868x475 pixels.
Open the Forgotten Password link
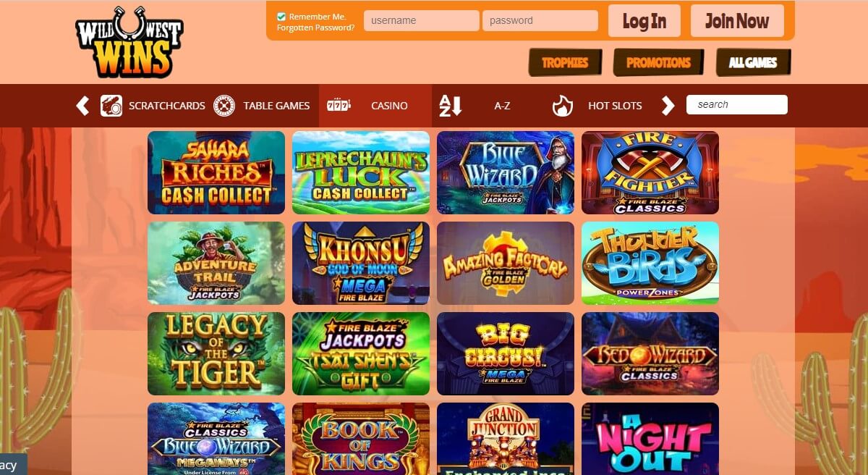click(315, 28)
